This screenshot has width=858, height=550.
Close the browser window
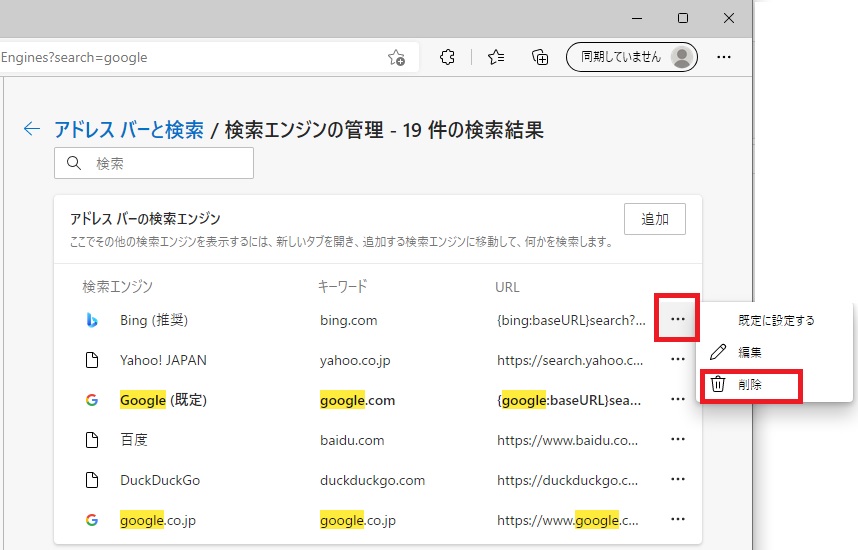point(729,18)
